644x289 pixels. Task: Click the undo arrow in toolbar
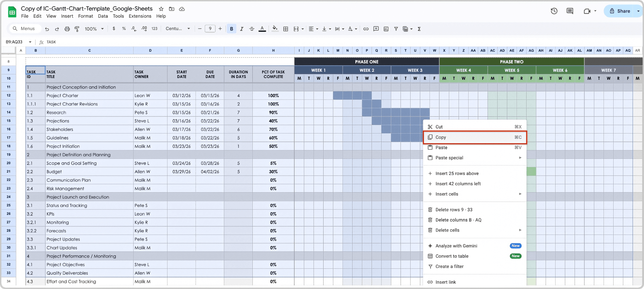point(47,29)
